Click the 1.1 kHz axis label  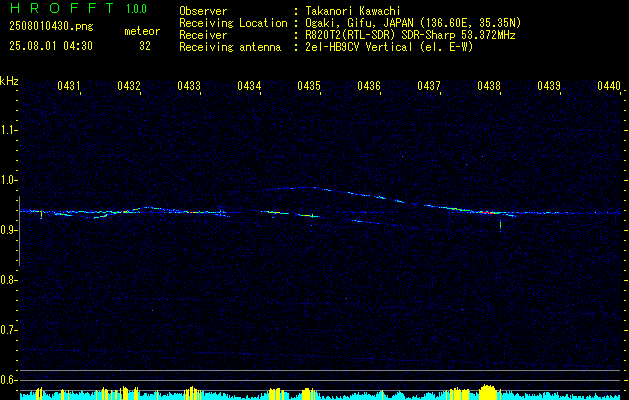[8, 130]
